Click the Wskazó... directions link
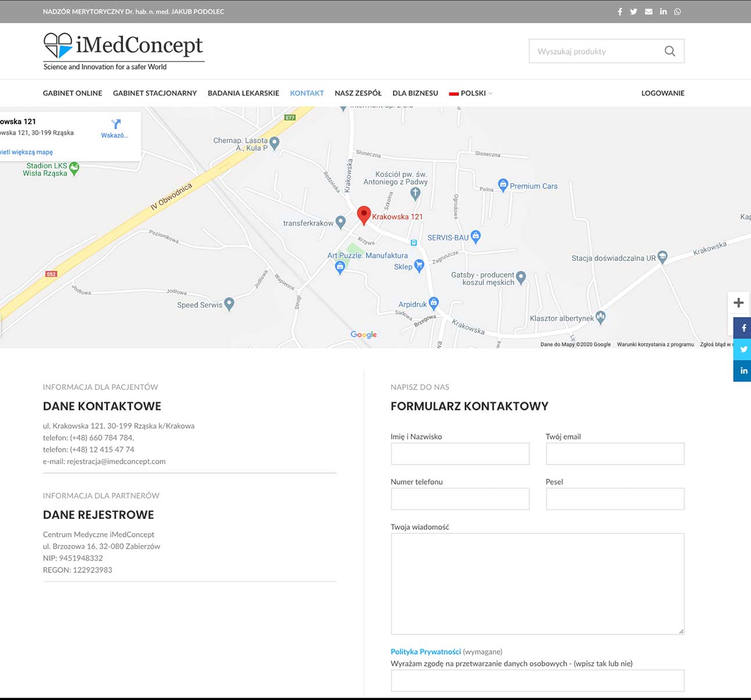 pos(114,135)
